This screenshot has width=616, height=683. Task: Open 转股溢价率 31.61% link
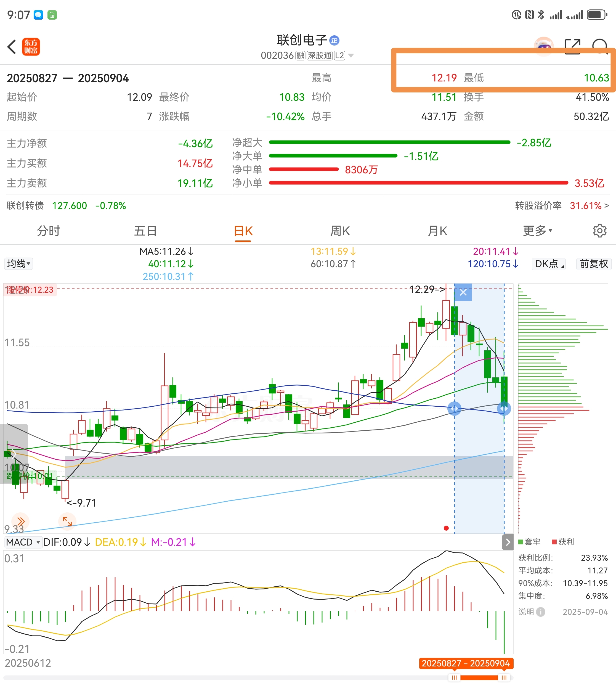click(562, 206)
